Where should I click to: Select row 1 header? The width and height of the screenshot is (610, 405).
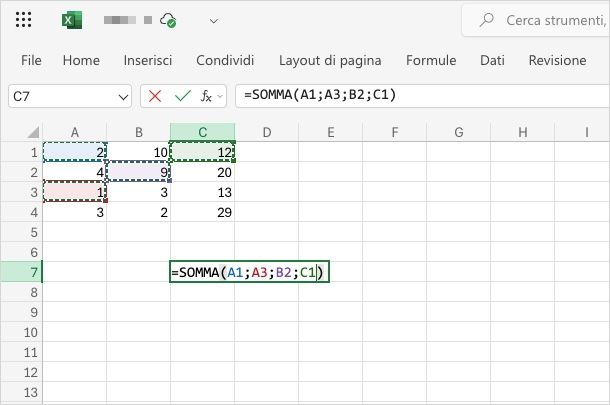[21, 152]
